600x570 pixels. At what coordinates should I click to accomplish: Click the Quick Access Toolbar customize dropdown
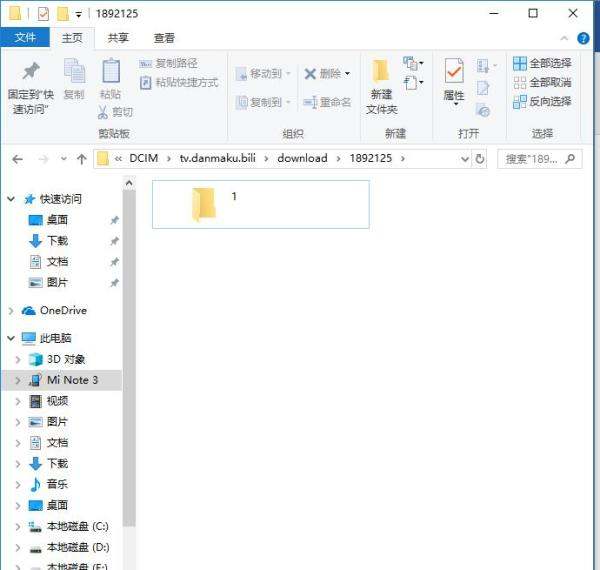coord(78,15)
